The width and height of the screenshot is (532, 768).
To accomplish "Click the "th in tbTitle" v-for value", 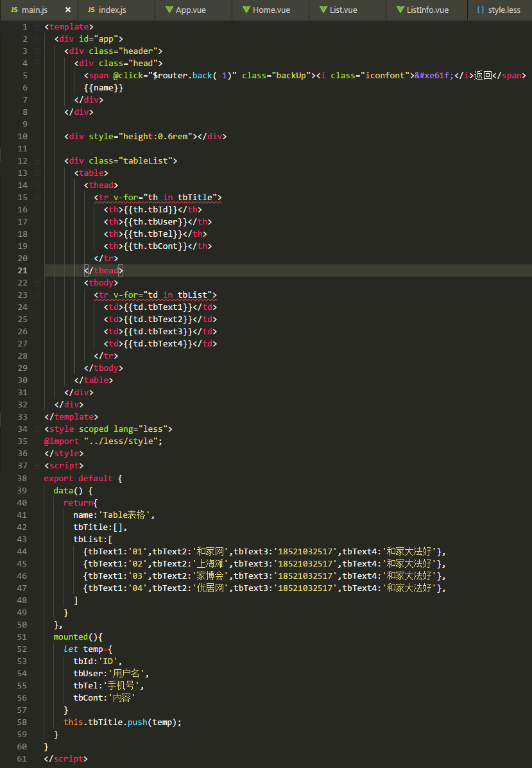I will pyautogui.click(x=180, y=198).
